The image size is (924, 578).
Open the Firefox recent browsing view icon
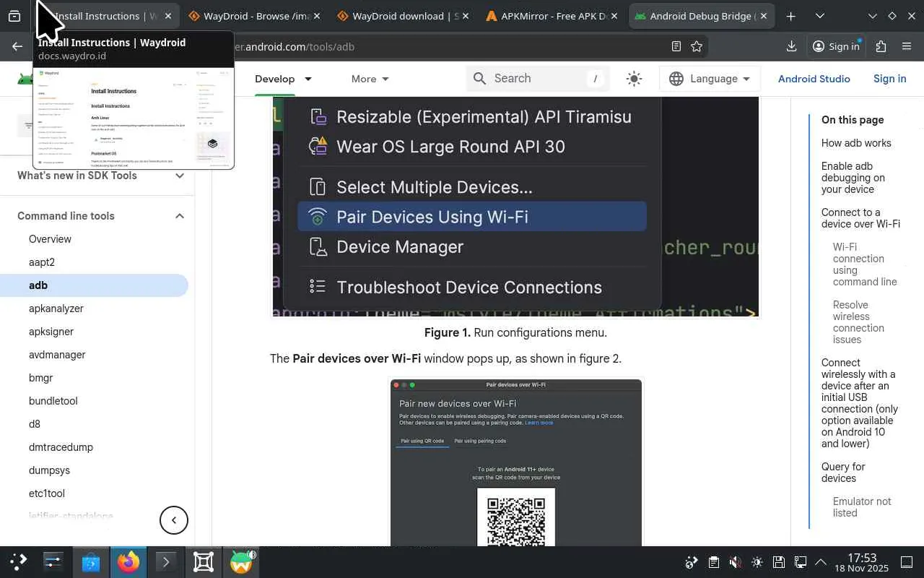(14, 16)
